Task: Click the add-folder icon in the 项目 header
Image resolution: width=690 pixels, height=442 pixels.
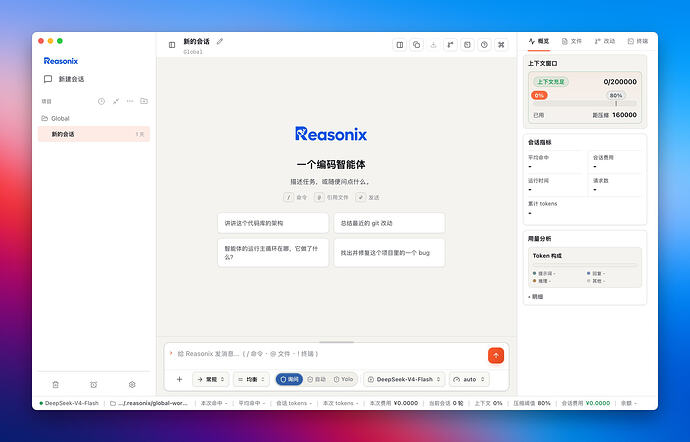Action: tap(144, 101)
